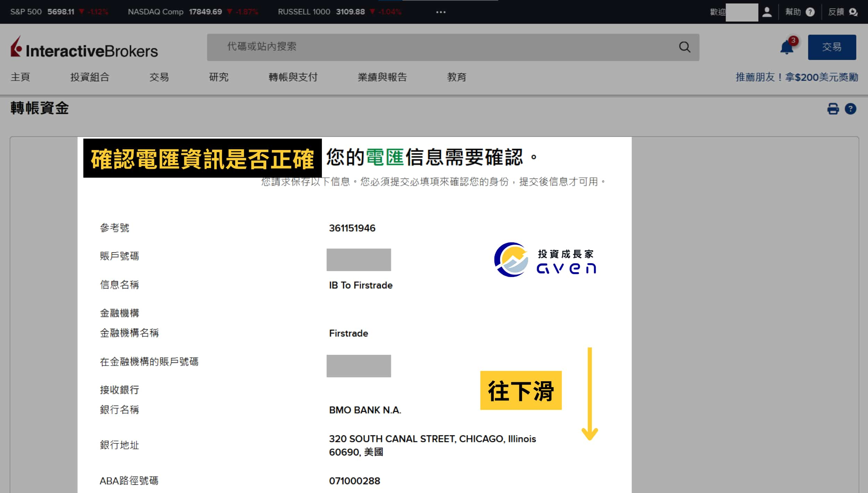Screen dimensions: 868x493
Task: Click the BMO BANK N.A. text
Action: 365,410
